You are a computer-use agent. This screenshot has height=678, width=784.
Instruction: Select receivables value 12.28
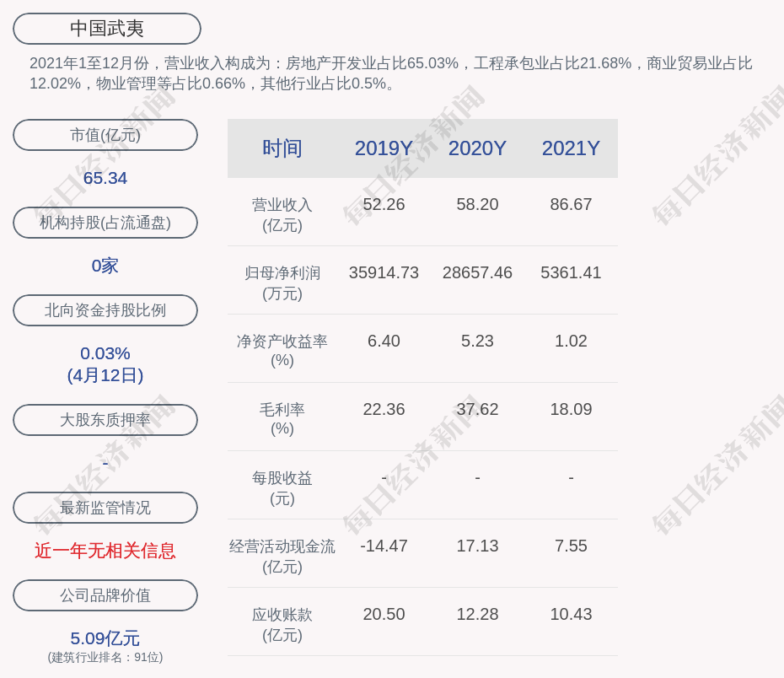pyautogui.click(x=477, y=614)
